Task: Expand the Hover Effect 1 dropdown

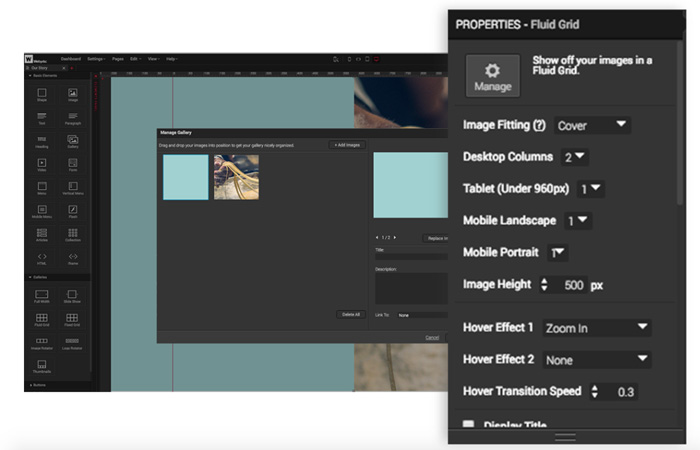Action: pos(596,328)
